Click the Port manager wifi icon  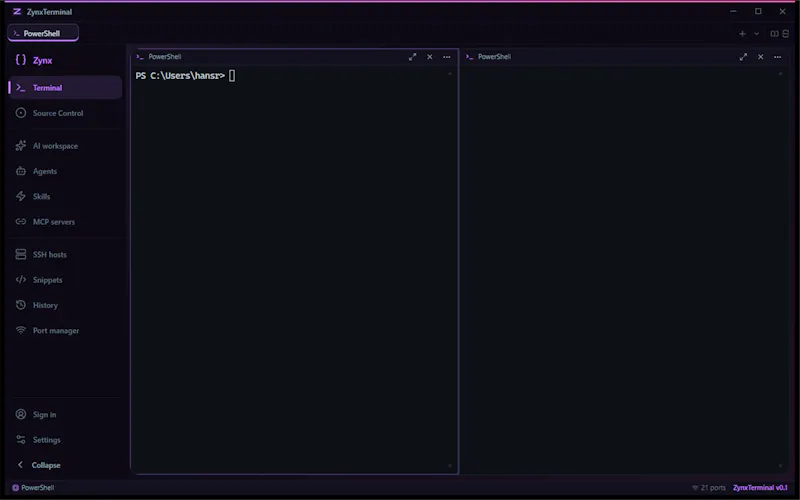click(x=21, y=330)
